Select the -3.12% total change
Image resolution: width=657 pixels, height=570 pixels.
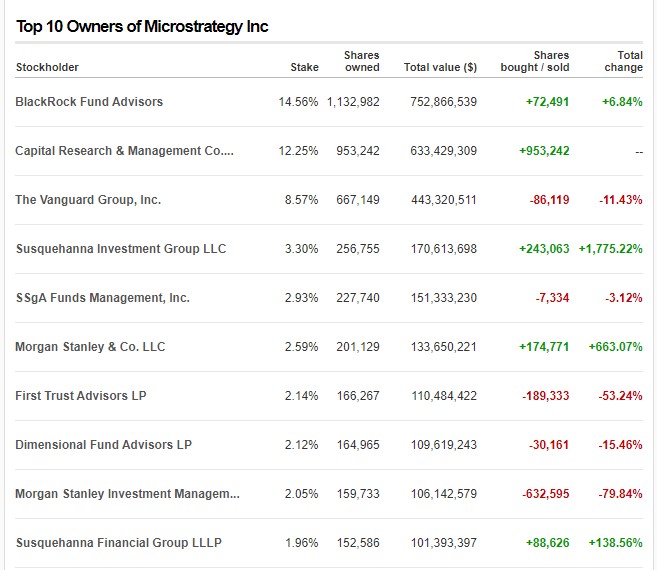[623, 298]
